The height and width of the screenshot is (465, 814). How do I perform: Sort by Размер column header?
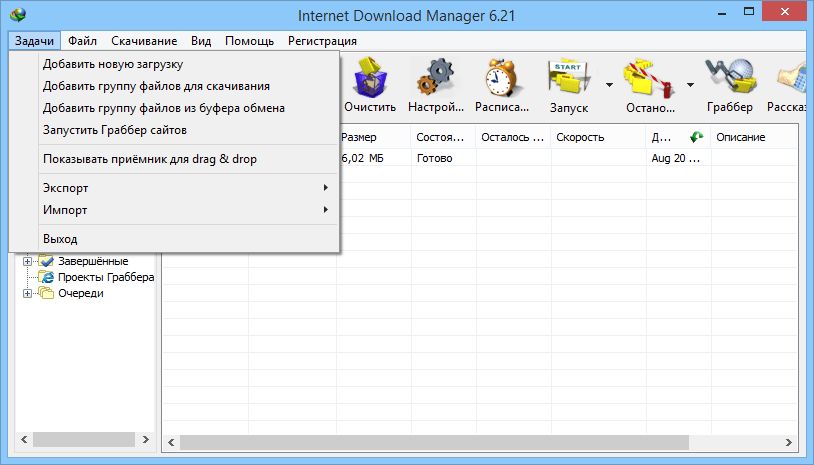coord(374,137)
